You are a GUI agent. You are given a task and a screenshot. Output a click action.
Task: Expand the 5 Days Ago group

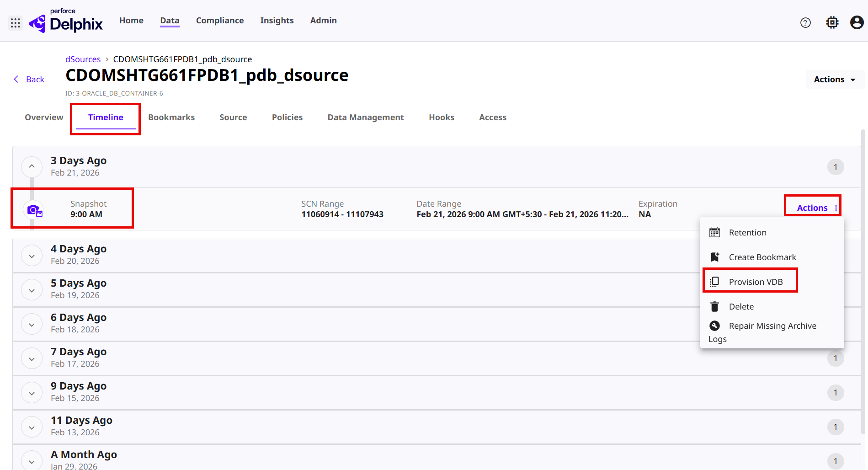click(x=32, y=290)
